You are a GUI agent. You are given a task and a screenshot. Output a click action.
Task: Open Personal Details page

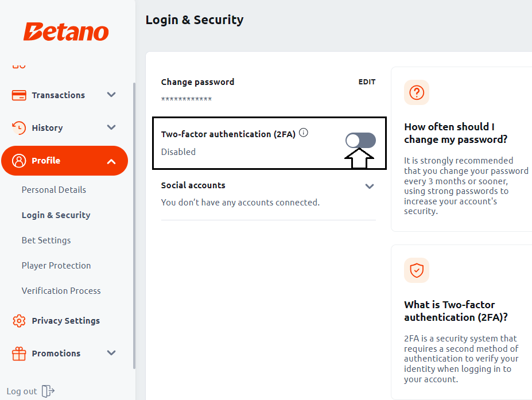click(x=54, y=189)
